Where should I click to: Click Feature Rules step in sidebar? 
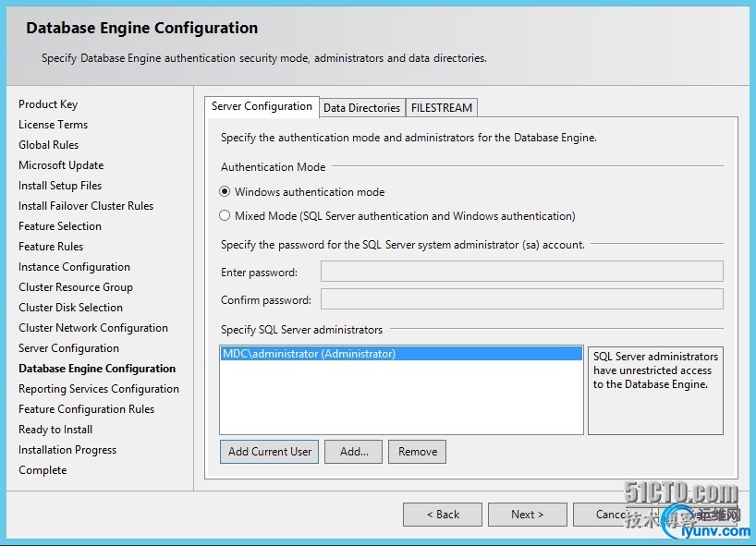point(51,247)
